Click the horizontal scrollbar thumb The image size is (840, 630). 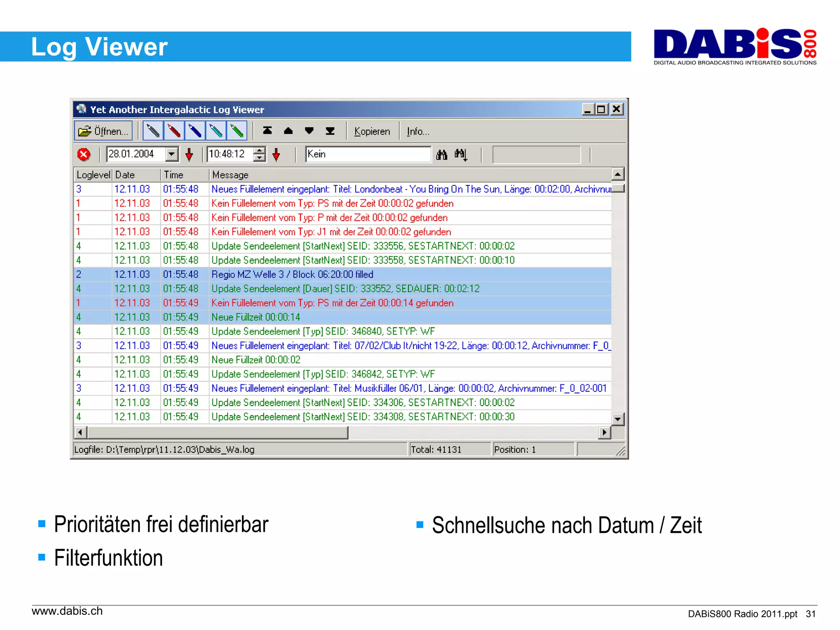(x=217, y=432)
